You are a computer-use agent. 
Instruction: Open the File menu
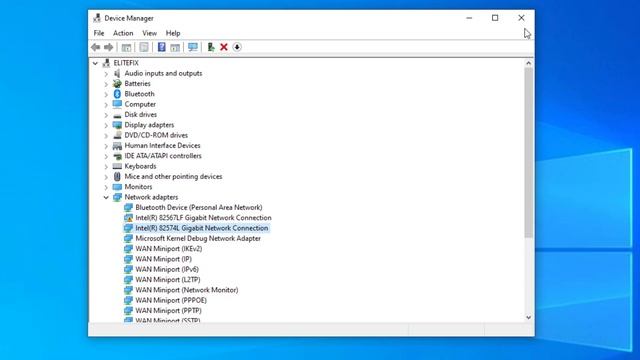tap(99, 33)
